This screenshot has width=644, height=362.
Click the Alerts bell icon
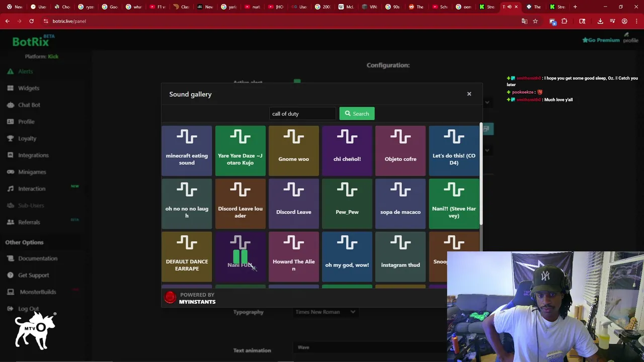[x=10, y=71]
